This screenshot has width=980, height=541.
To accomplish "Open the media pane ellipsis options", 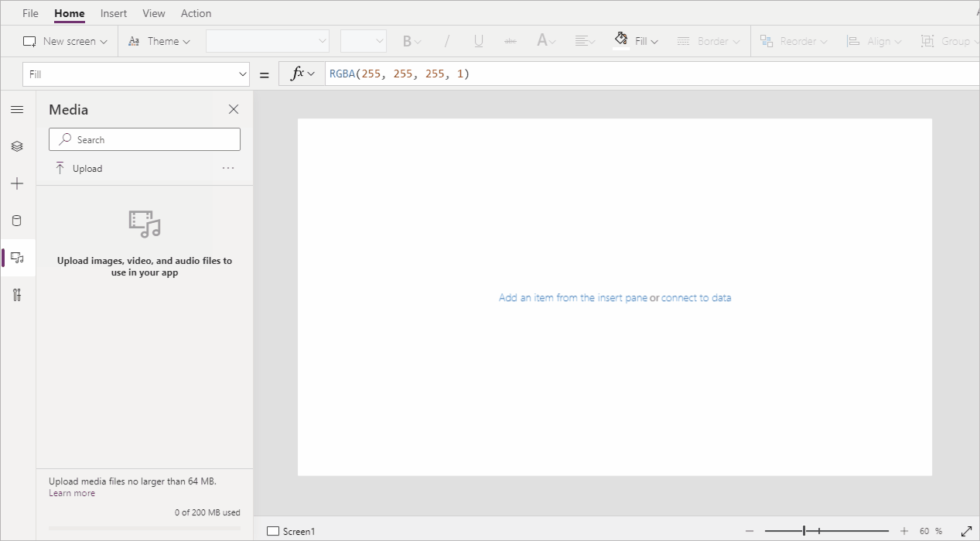I will pyautogui.click(x=228, y=168).
